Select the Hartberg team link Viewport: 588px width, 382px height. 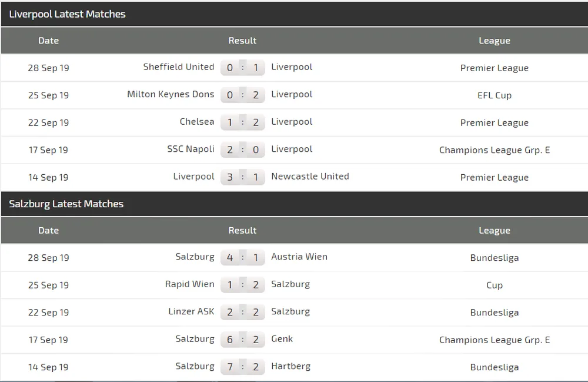(x=292, y=366)
